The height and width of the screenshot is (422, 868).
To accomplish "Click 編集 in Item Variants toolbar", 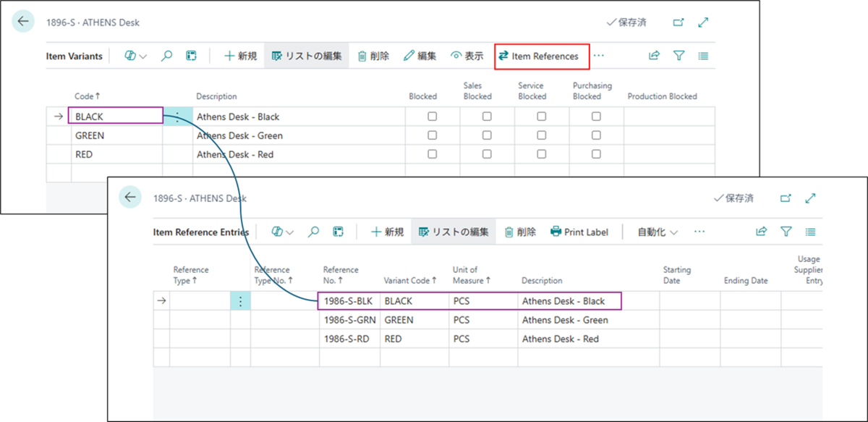I will [x=420, y=56].
